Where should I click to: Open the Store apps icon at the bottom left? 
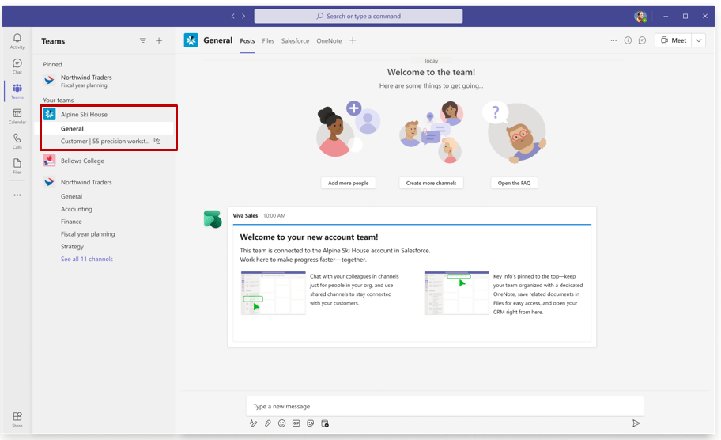click(17, 418)
